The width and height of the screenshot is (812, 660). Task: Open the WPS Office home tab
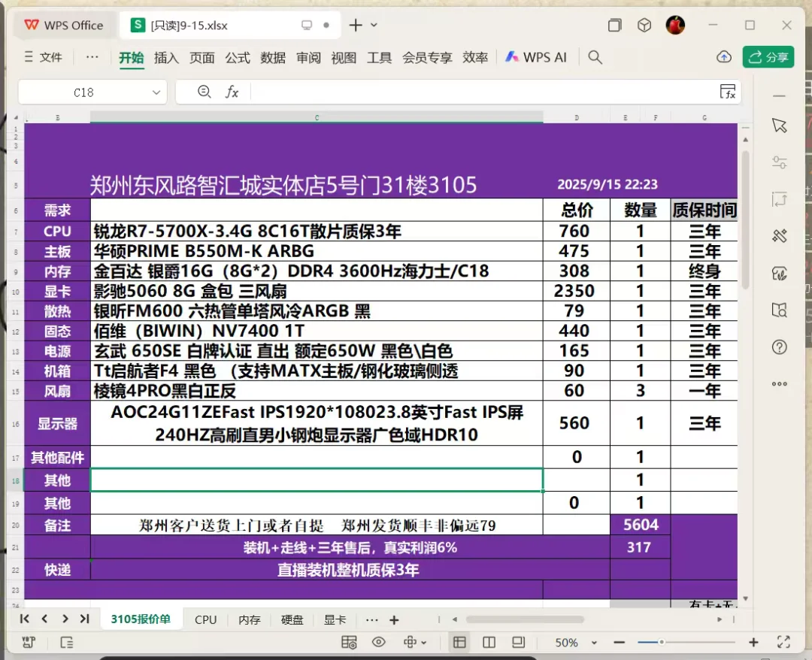(64, 25)
